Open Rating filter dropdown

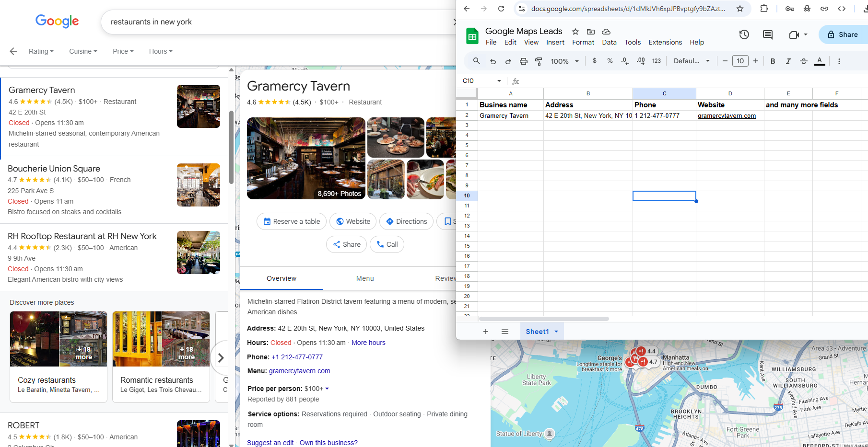(x=41, y=51)
